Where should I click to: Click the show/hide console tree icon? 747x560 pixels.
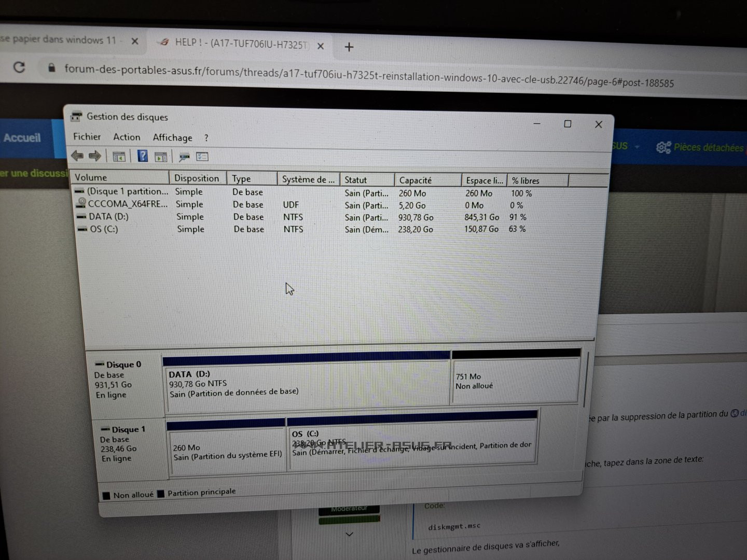pos(119,156)
